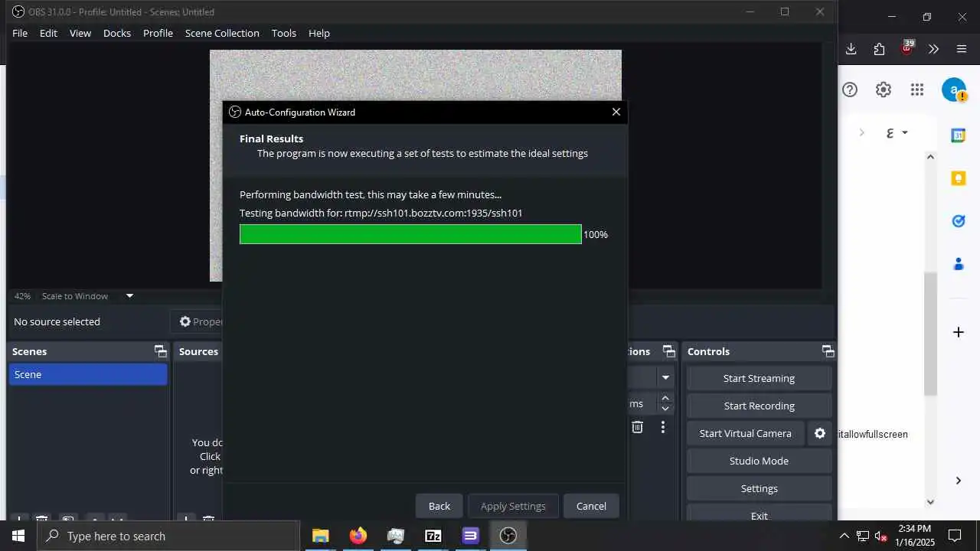Click the extension icon with 39 badge
Image resolution: width=980 pixels, height=551 pixels.
click(x=907, y=47)
